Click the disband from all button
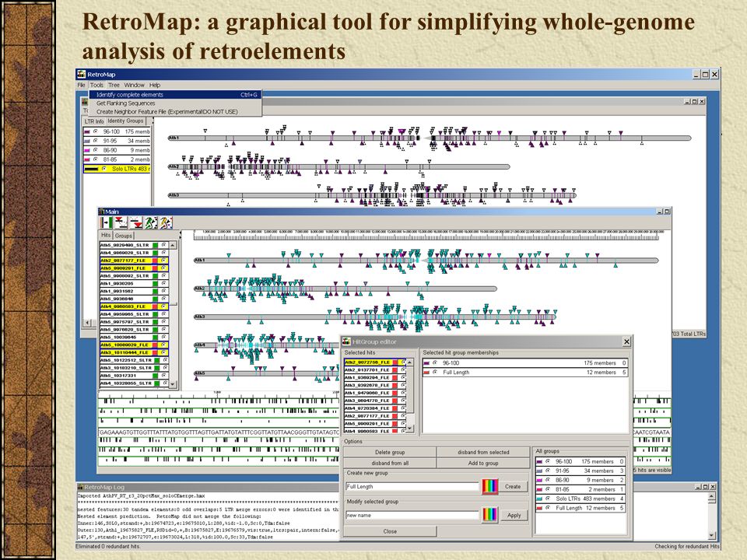The width and height of the screenshot is (747, 560). coord(390,463)
